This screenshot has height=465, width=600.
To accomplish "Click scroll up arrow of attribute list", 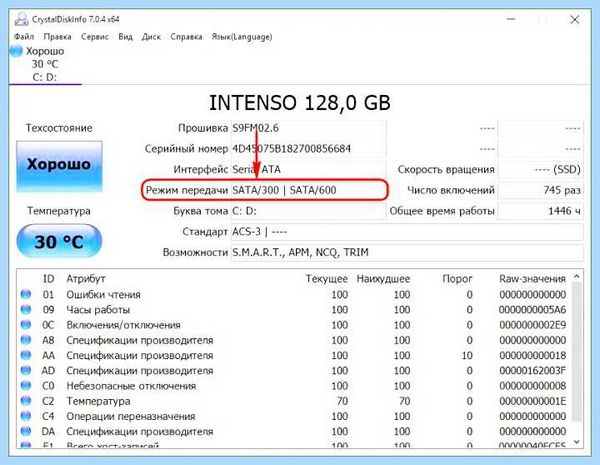I will pyautogui.click(x=577, y=276).
